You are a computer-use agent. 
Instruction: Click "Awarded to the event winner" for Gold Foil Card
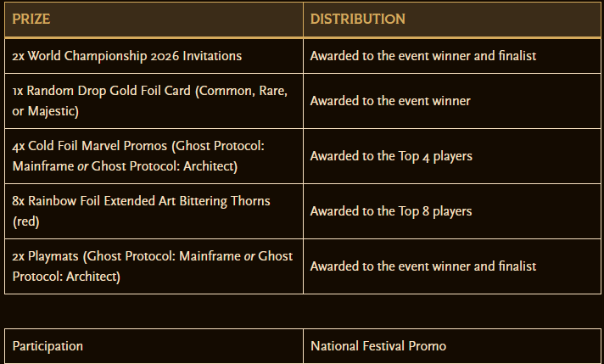click(390, 100)
